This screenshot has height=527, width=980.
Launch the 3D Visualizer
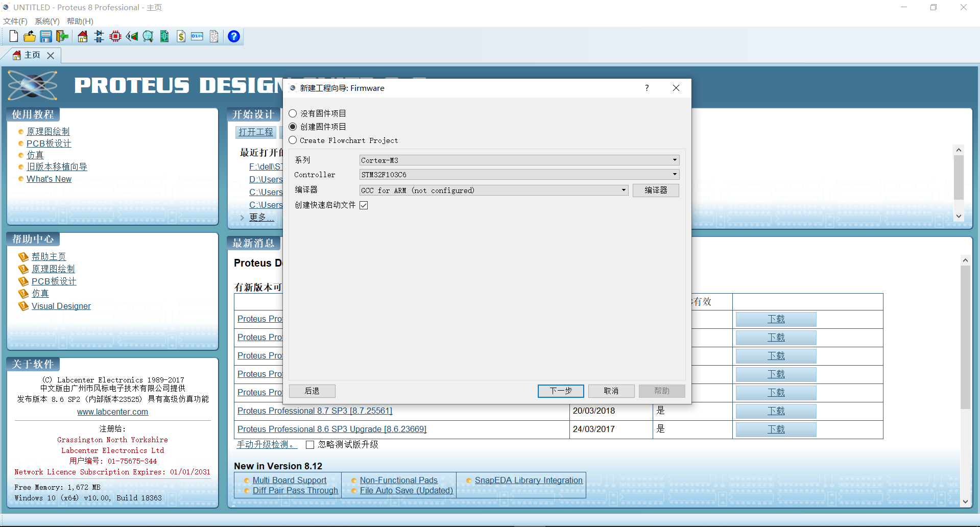point(132,36)
